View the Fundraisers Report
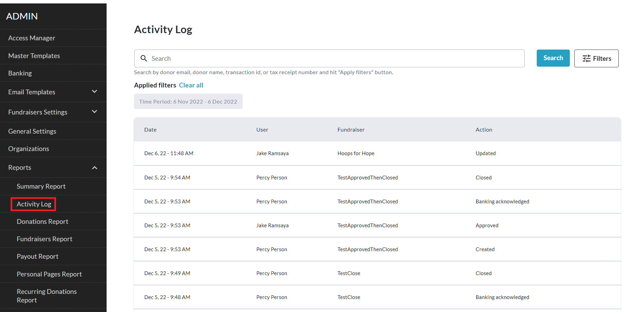Screen dimensions: 644x312 pyautogui.click(x=44, y=239)
